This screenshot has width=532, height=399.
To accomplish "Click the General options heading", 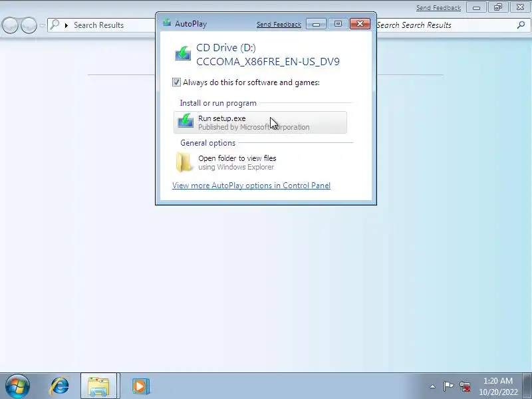I will 207,143.
